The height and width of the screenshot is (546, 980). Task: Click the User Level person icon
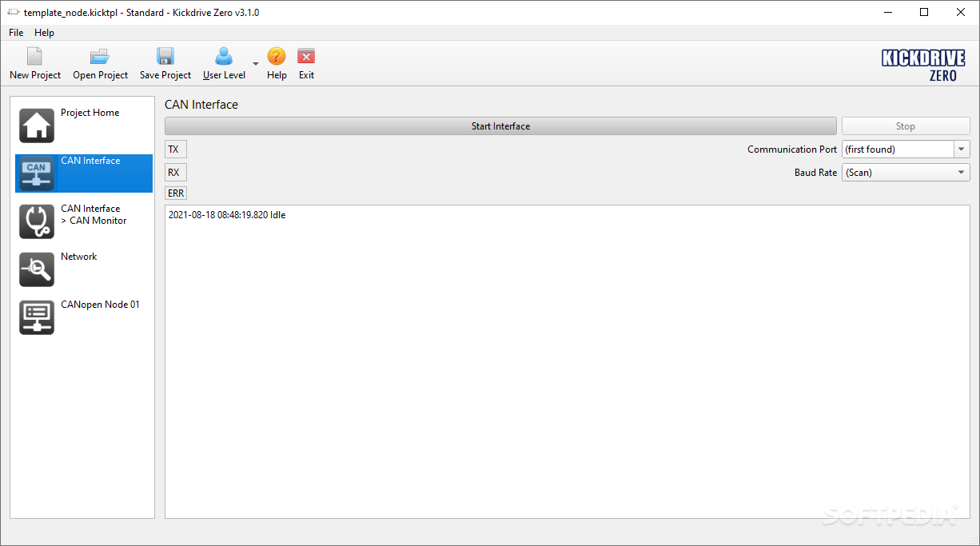(x=224, y=56)
